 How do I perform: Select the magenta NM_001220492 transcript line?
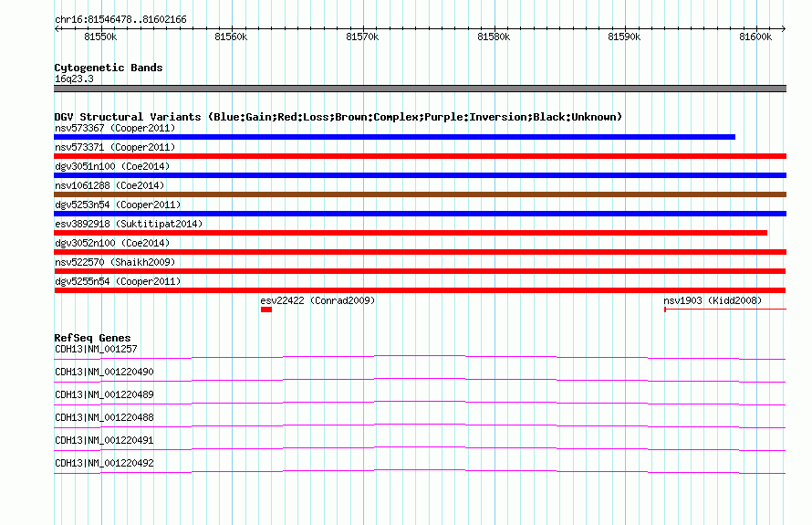click(x=420, y=471)
